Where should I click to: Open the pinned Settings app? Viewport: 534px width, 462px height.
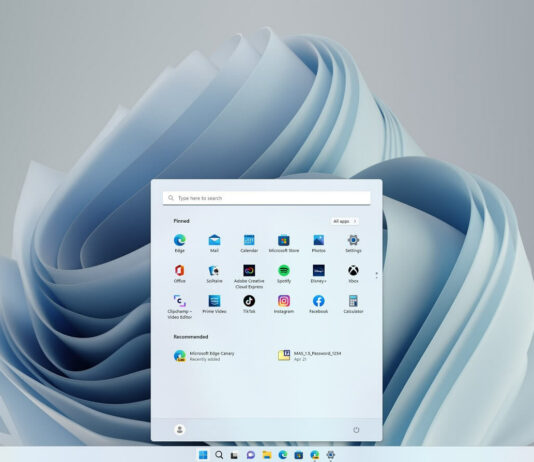(x=353, y=243)
